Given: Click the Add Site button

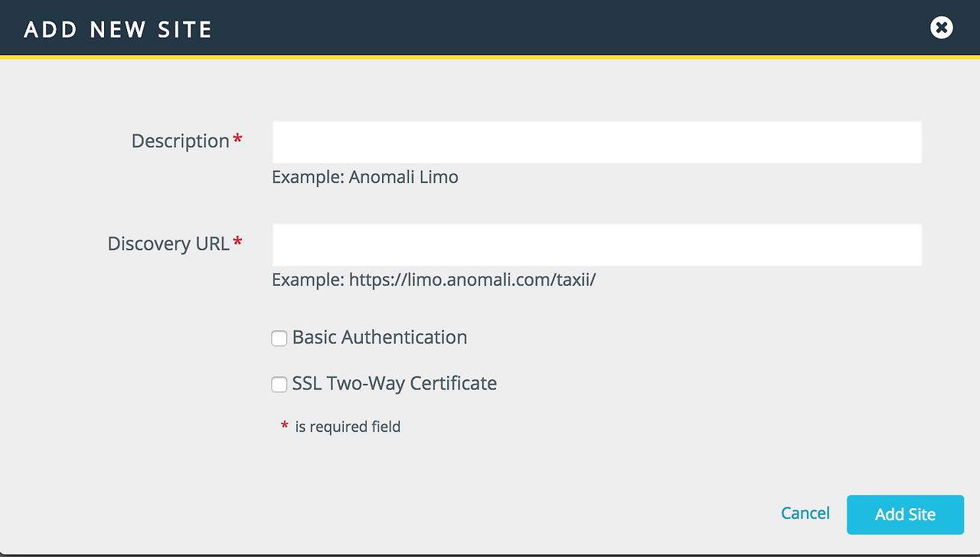Looking at the screenshot, I should coord(905,514).
